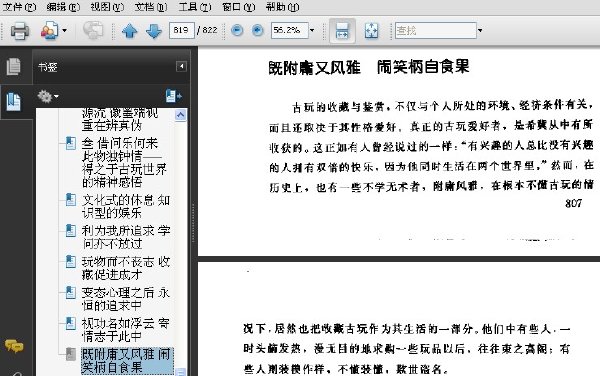Open the 帮助 (Help) menu
Screen dimensions: 600x376
[x=282, y=7]
